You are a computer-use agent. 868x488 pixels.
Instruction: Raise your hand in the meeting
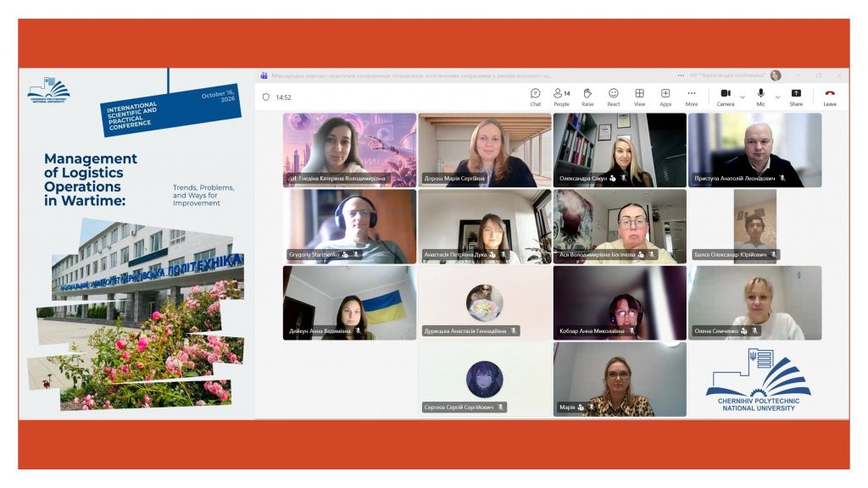(587, 97)
